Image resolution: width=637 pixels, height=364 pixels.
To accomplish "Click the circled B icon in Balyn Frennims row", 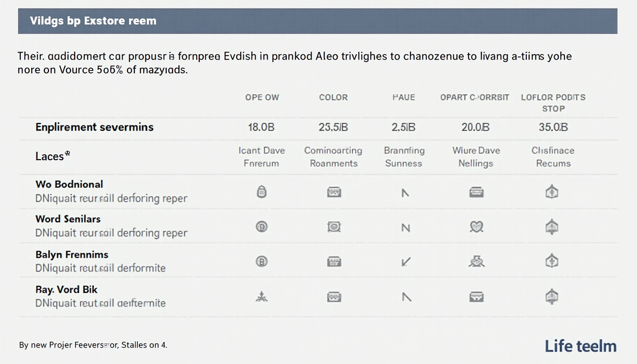I will pos(262,262).
